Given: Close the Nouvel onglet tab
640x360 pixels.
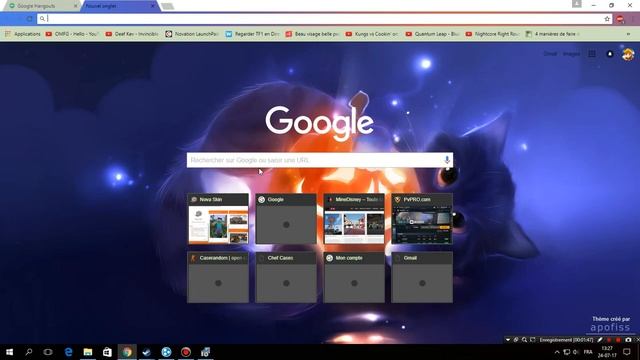Looking at the screenshot, I should click(x=153, y=6).
